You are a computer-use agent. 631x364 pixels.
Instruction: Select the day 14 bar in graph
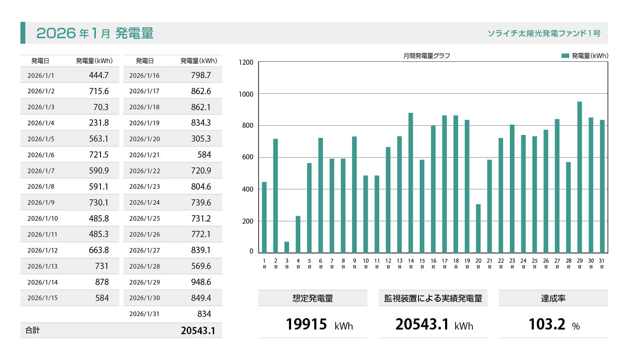[411, 183]
